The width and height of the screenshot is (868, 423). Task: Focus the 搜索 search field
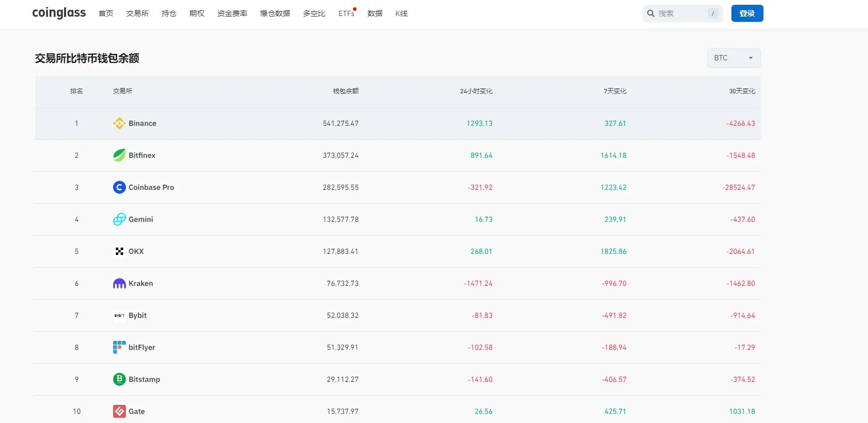click(683, 13)
